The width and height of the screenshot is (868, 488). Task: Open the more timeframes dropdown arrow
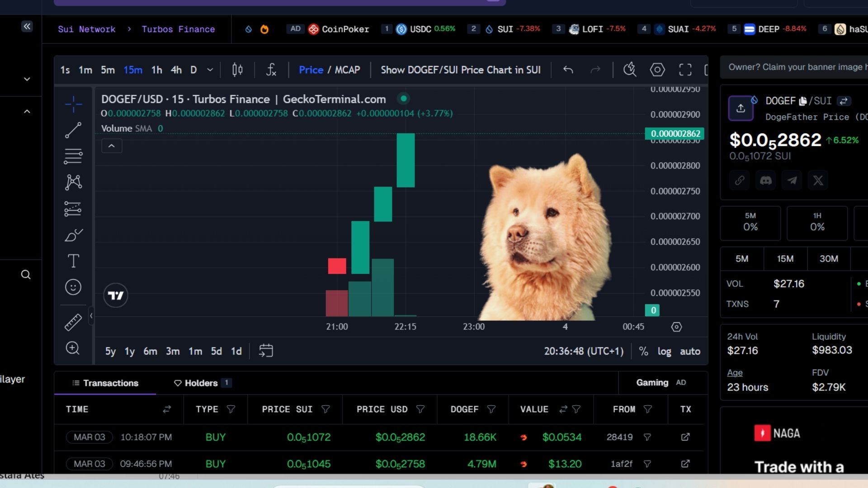coord(210,70)
